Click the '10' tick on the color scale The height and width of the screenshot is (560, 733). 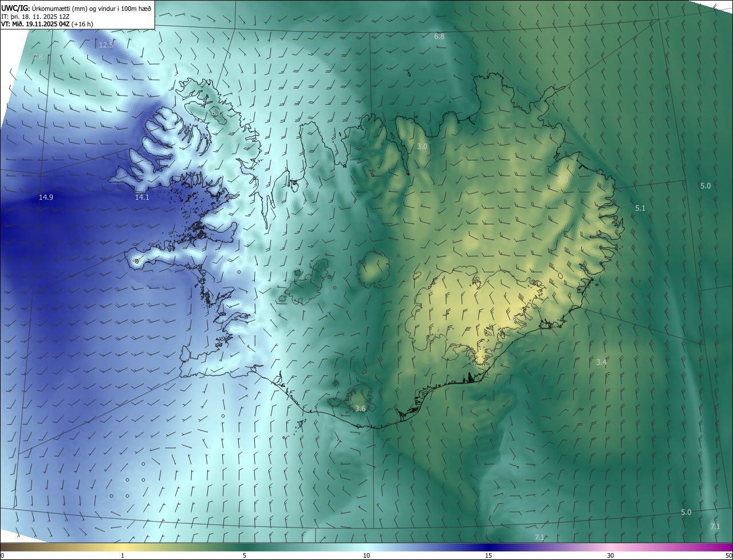point(366,555)
